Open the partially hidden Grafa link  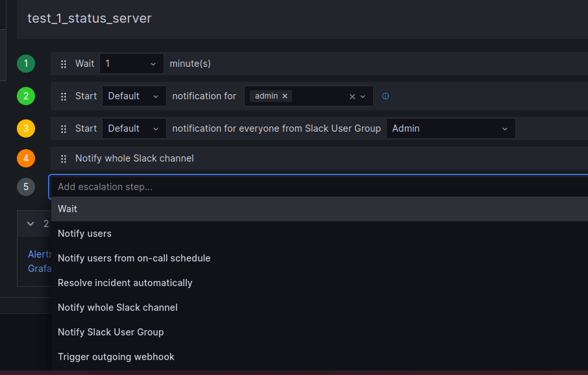point(40,269)
